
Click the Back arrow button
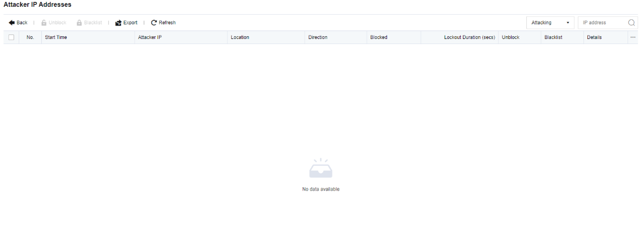pyautogui.click(x=18, y=23)
